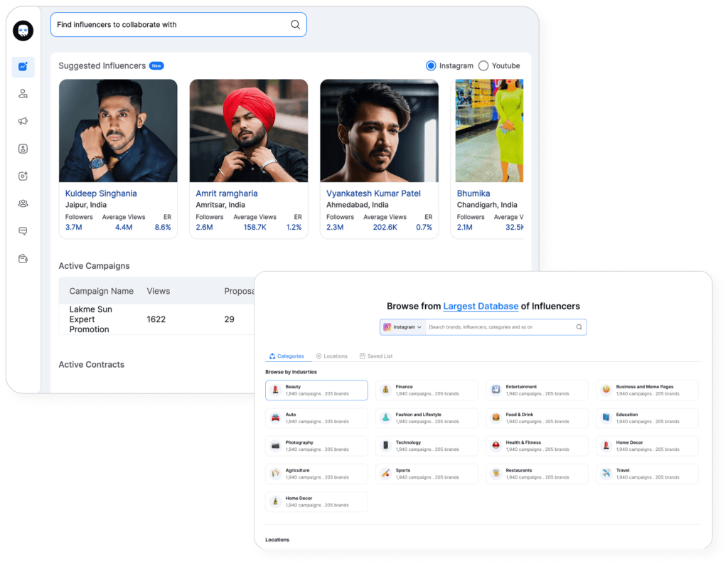Open messages via the chat bubble icon
The width and height of the screenshot is (728, 564).
pos(23,230)
